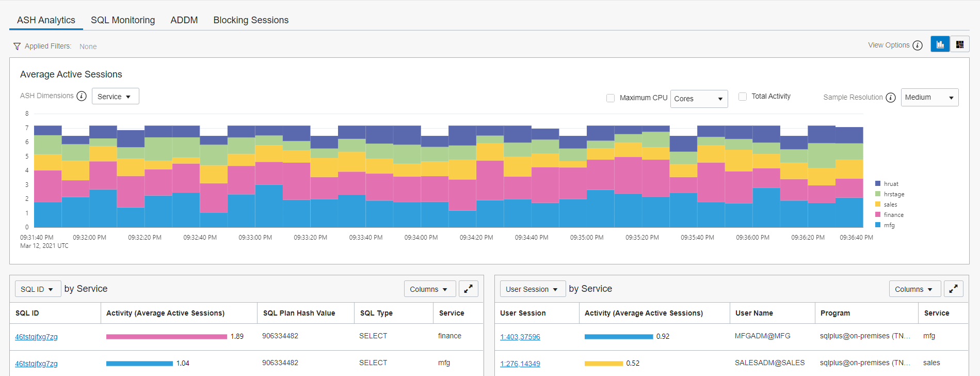Click the Sample Resolution info icon
This screenshot has width=980, height=376.
point(890,98)
